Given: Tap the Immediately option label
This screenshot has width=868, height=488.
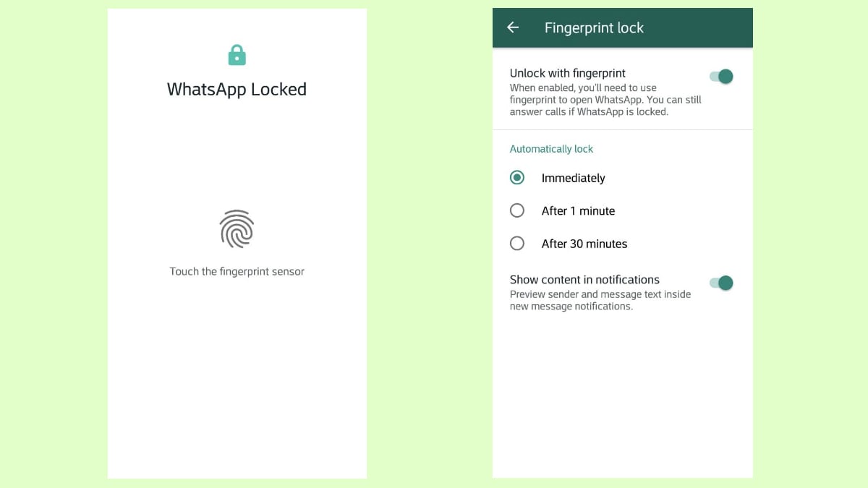Looking at the screenshot, I should (573, 178).
